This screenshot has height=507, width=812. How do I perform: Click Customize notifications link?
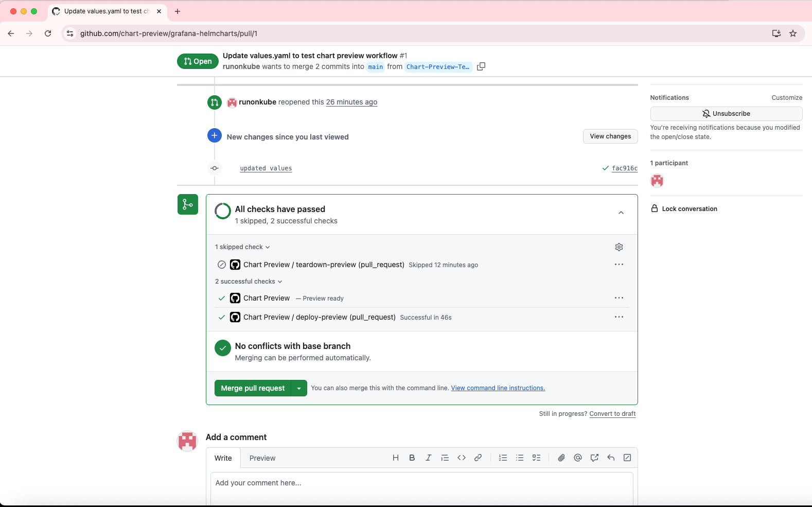[787, 98]
